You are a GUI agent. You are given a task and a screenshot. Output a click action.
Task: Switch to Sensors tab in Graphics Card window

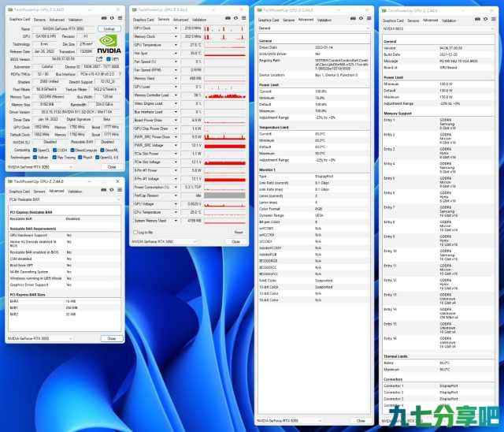point(39,20)
